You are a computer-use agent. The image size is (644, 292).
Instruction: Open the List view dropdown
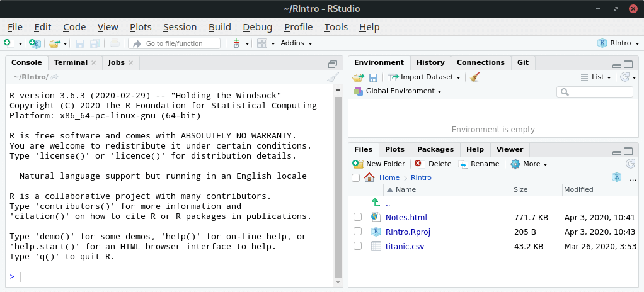[596, 77]
